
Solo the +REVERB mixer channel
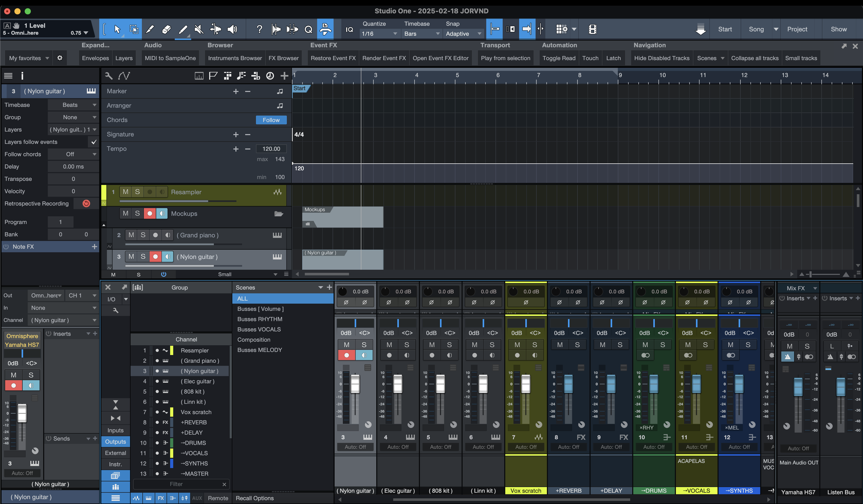577,345
